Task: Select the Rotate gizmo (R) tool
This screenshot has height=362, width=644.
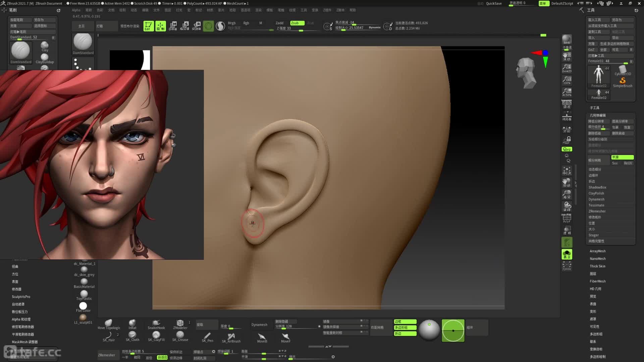Action: [197, 26]
